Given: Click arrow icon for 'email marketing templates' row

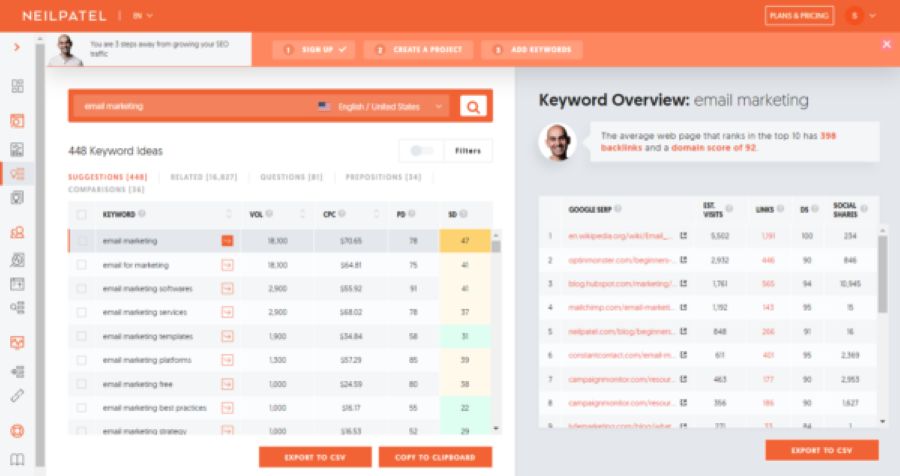Looking at the screenshot, I should click(227, 336).
